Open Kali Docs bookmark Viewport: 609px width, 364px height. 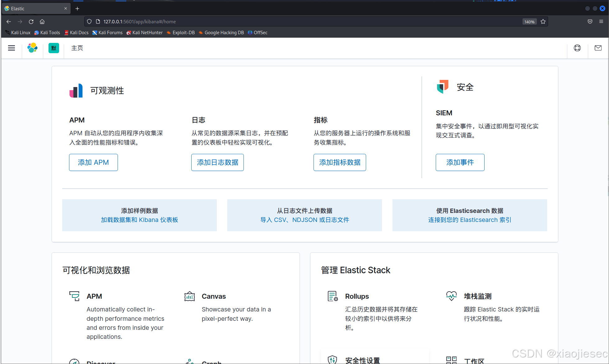pos(76,32)
